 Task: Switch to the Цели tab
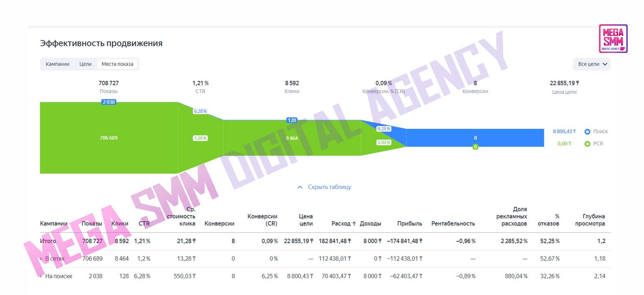(85, 64)
